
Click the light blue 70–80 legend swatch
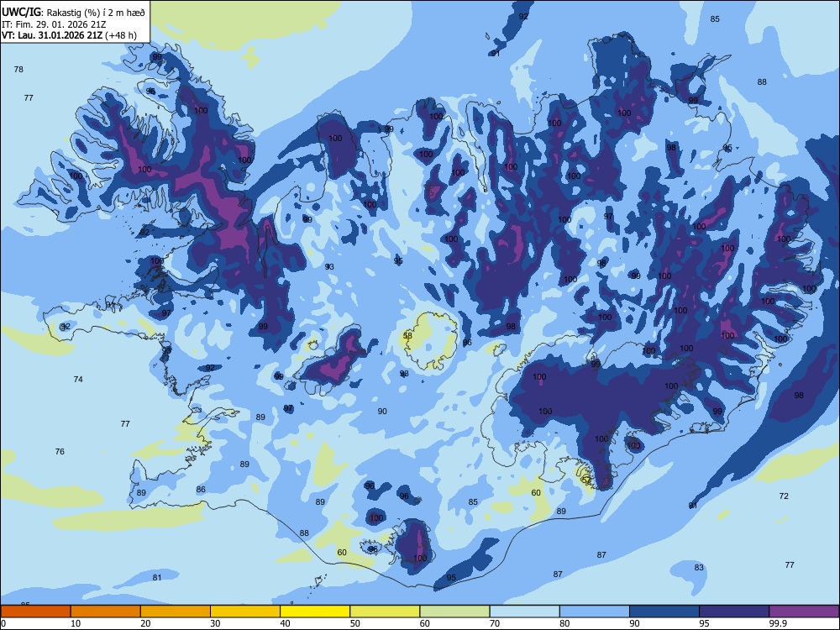[524, 612]
